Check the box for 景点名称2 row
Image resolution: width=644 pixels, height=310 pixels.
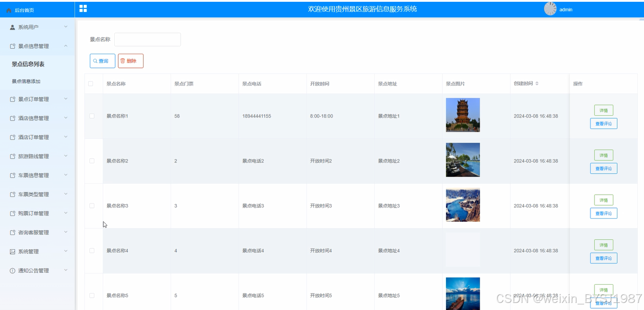click(92, 161)
